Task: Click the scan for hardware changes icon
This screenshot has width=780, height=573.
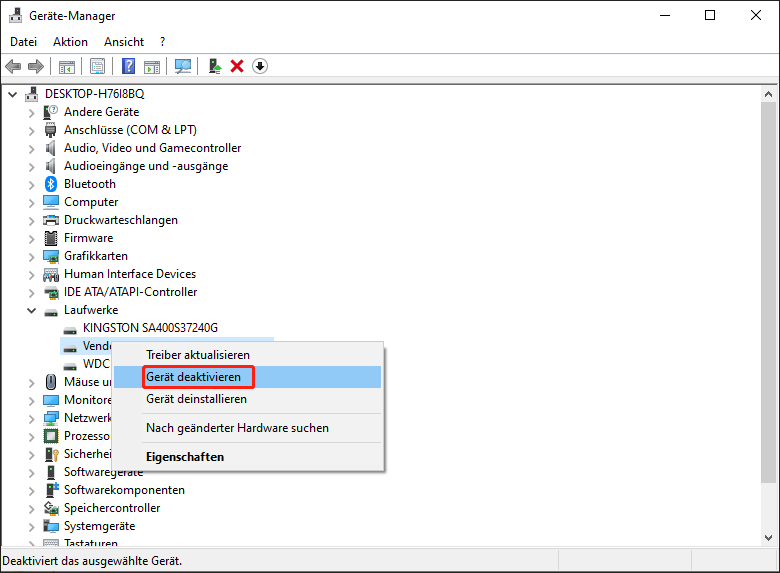Action: pos(183,66)
